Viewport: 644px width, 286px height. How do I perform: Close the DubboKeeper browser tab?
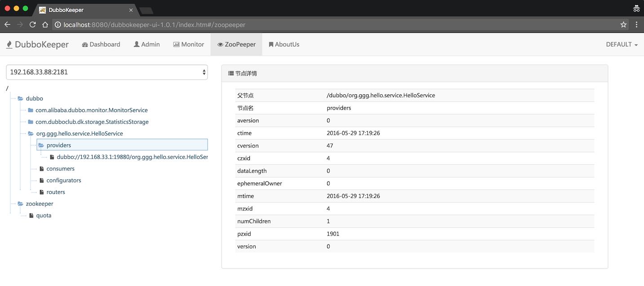pyautogui.click(x=131, y=10)
